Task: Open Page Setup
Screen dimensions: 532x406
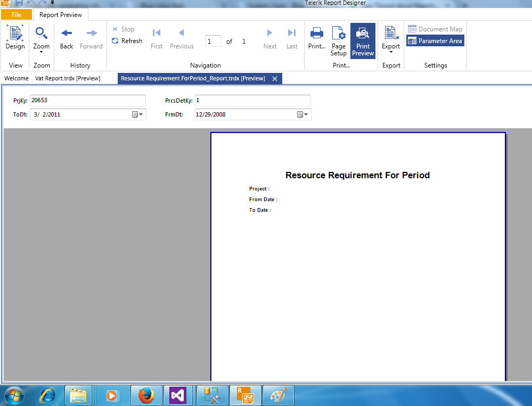Action: 339,40
